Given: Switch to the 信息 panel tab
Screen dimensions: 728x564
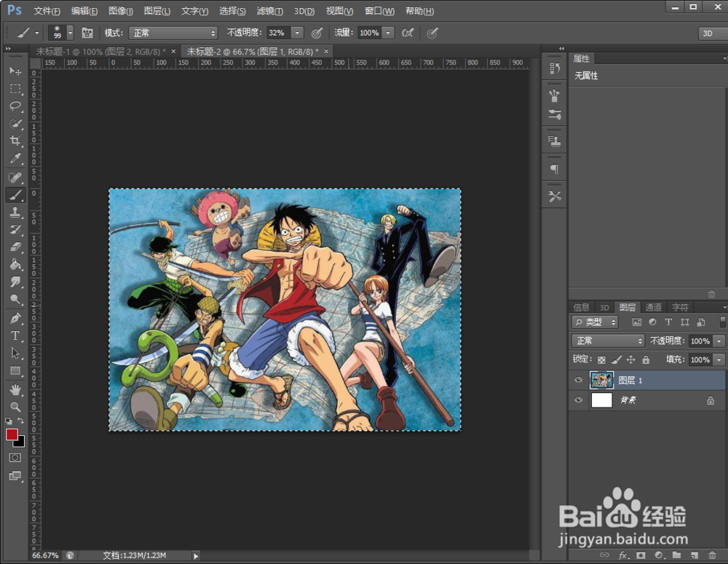Looking at the screenshot, I should 581,307.
